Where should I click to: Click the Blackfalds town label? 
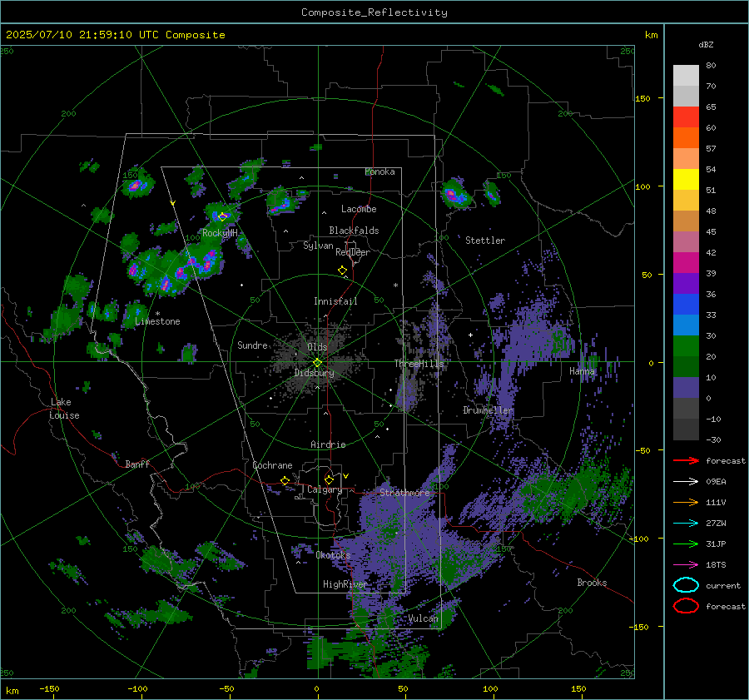click(354, 231)
